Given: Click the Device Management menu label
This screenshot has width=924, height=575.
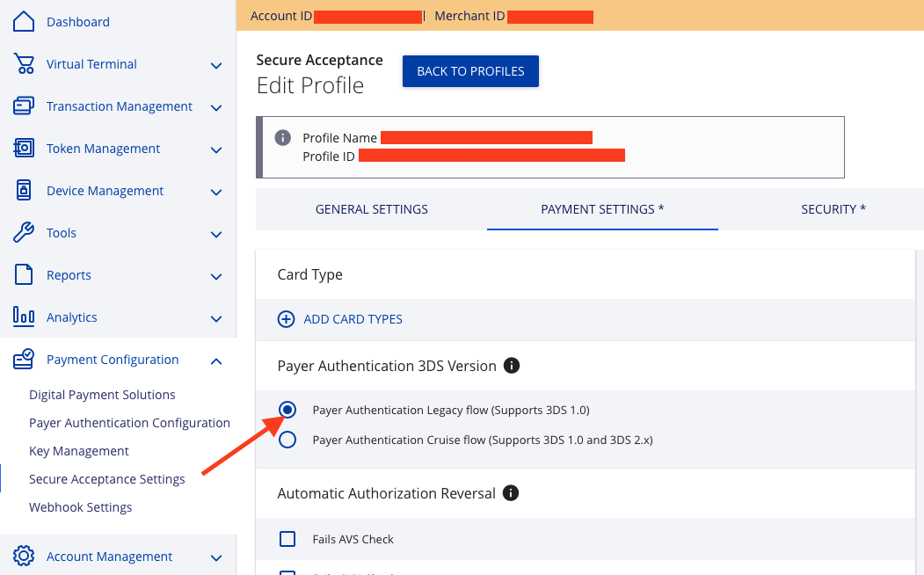Looking at the screenshot, I should point(105,191).
